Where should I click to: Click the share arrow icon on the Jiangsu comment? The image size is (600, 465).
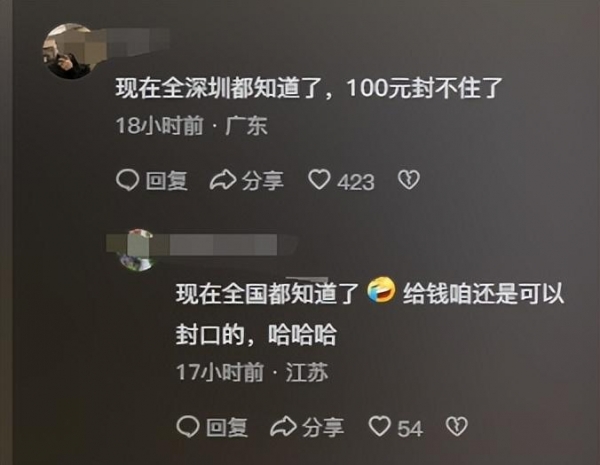[283, 427]
